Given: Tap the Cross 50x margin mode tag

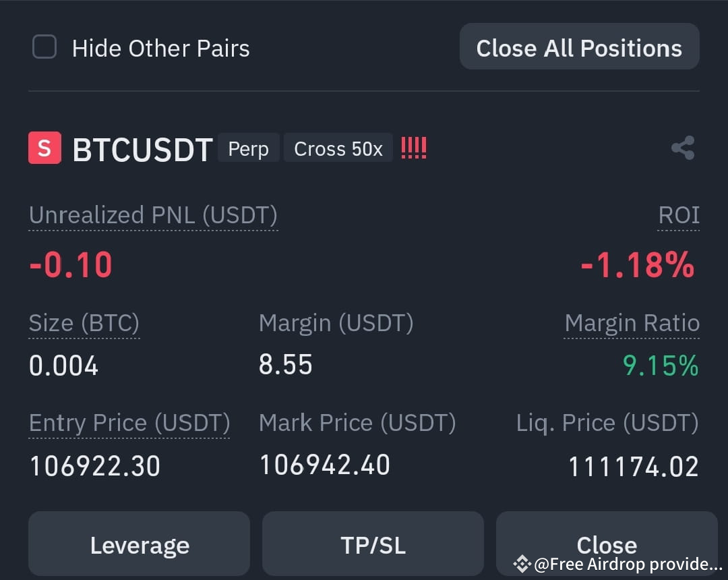Looking at the screenshot, I should pos(338,148).
